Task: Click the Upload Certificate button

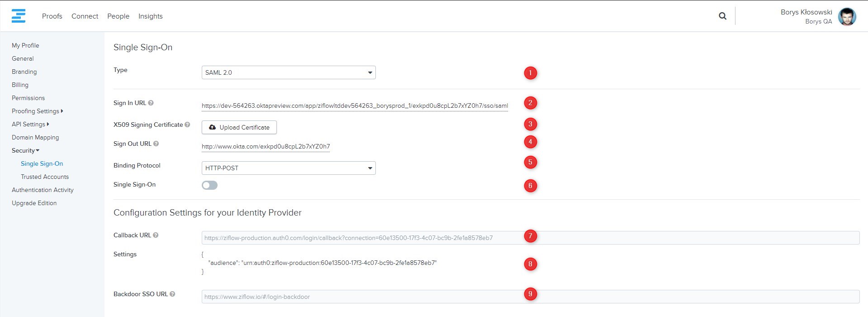Action: tap(239, 127)
